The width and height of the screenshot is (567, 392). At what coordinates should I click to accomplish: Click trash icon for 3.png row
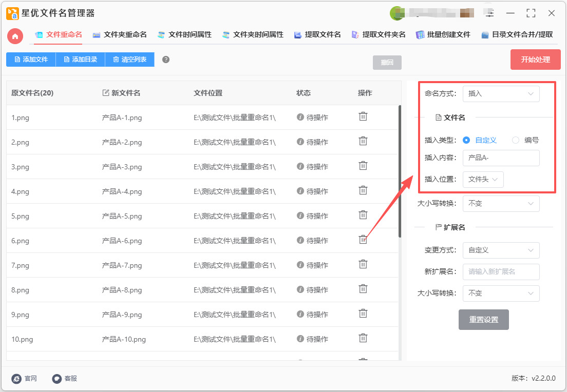[x=363, y=166]
